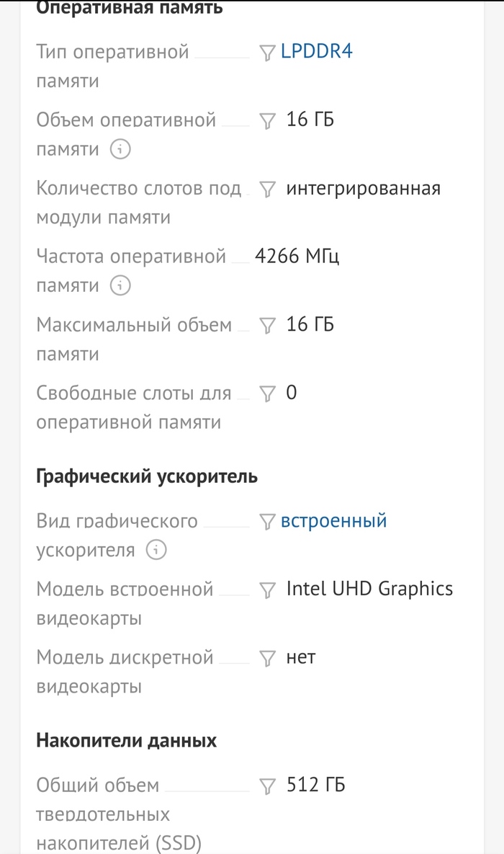Click the 'Оперативная память' section heading
The height and width of the screenshot is (854, 504).
click(x=130, y=8)
